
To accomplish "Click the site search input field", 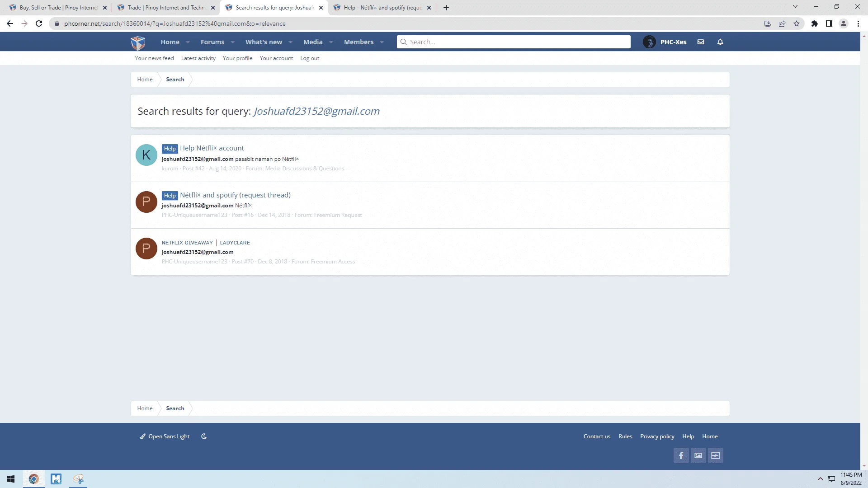I will coord(514,42).
